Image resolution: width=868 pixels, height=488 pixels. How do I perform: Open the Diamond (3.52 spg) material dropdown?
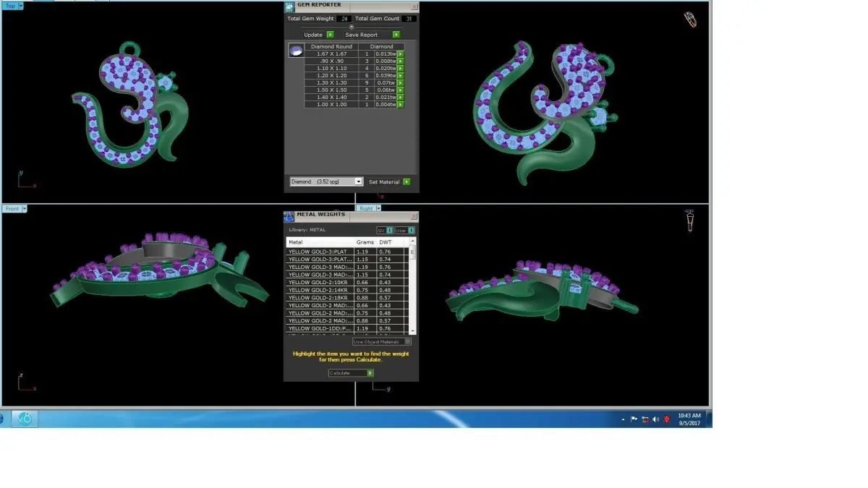(x=358, y=182)
